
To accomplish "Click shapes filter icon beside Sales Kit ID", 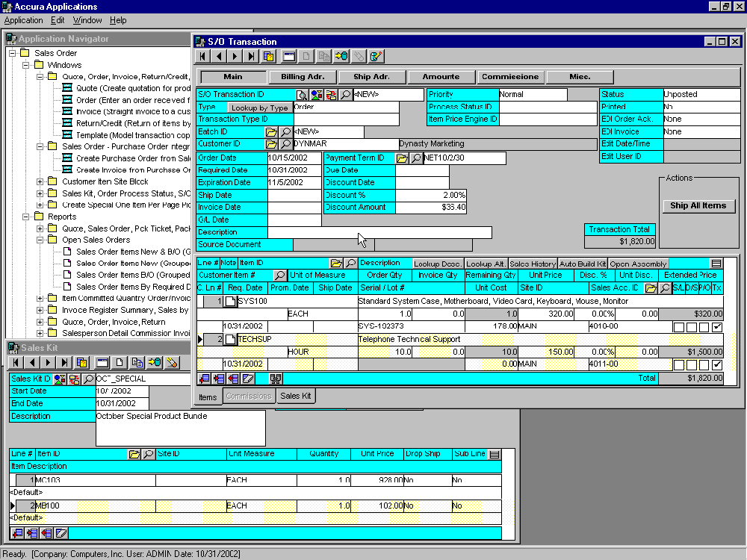I will [x=60, y=379].
